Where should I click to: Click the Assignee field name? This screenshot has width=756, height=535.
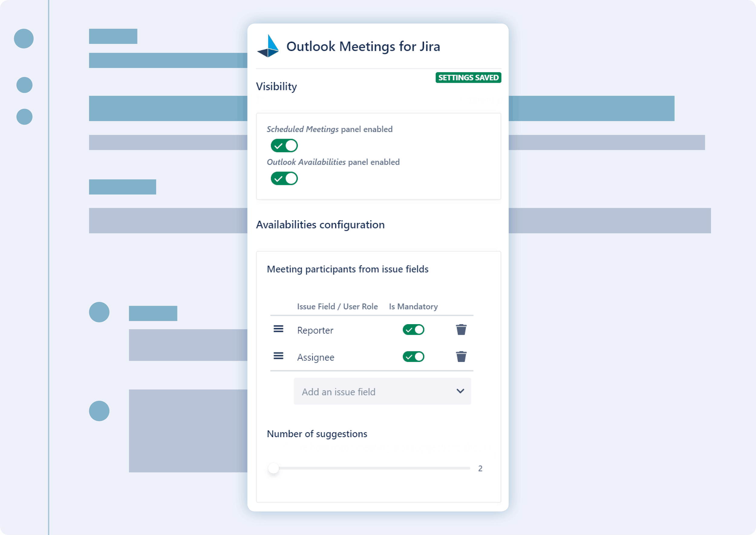(315, 357)
